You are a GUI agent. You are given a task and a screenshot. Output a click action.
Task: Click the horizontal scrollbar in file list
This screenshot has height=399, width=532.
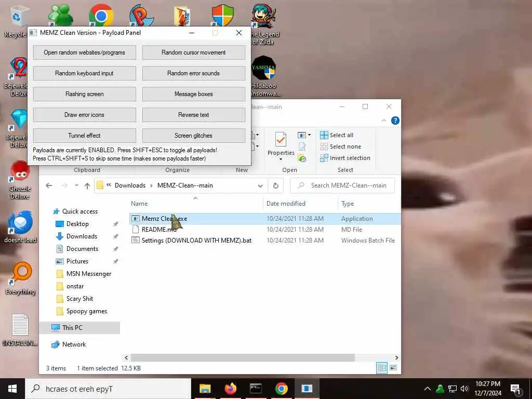click(x=243, y=357)
